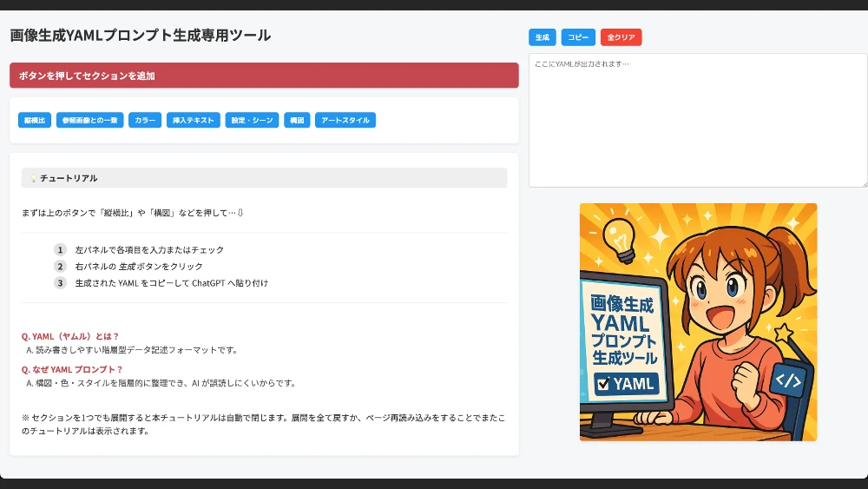This screenshot has width=868, height=489.
Task: Add the アートスタイル section
Action: coord(345,120)
